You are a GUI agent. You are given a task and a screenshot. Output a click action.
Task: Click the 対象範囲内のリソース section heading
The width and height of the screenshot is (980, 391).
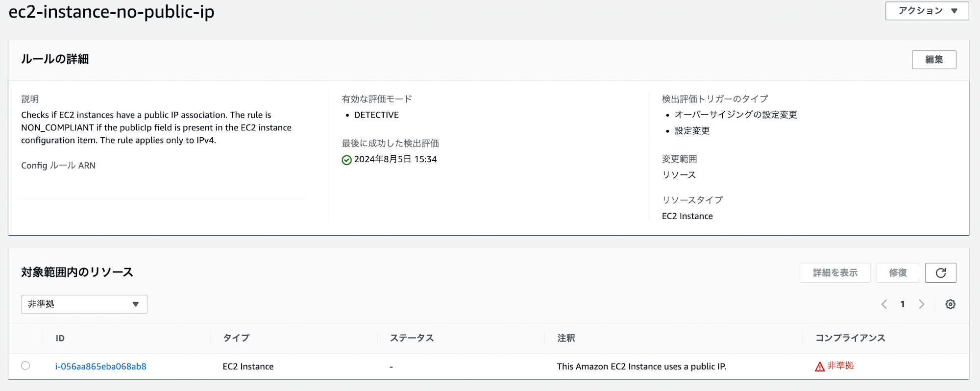point(77,272)
